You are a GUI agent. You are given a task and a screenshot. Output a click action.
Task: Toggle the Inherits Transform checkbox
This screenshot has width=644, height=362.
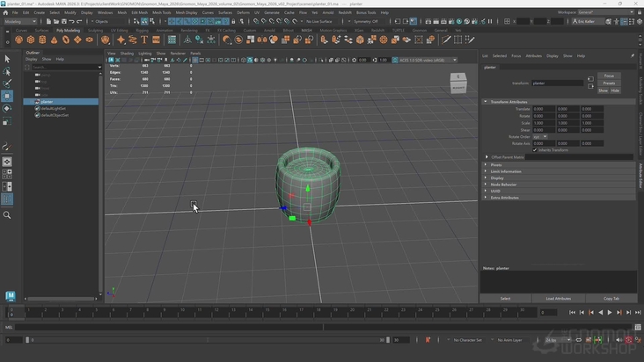pos(535,149)
